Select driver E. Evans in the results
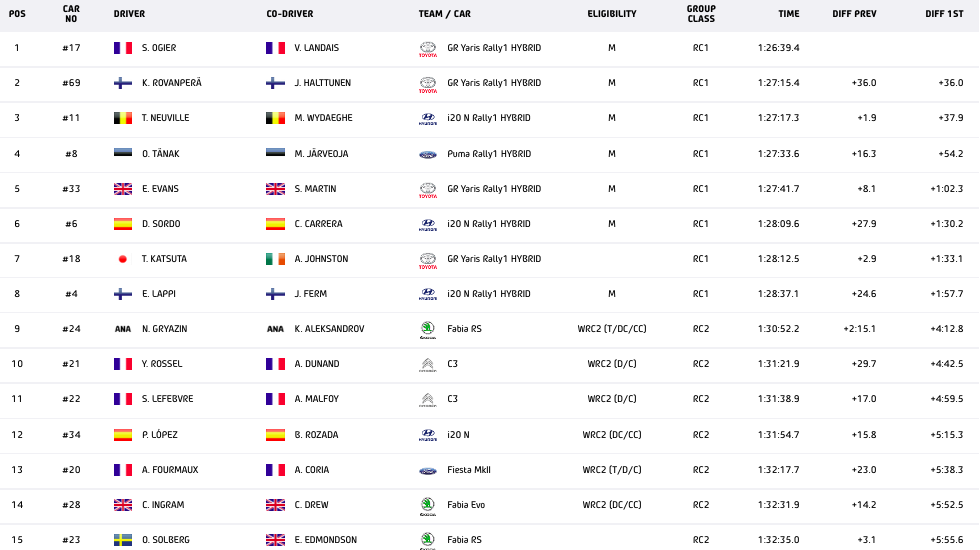 pyautogui.click(x=159, y=189)
